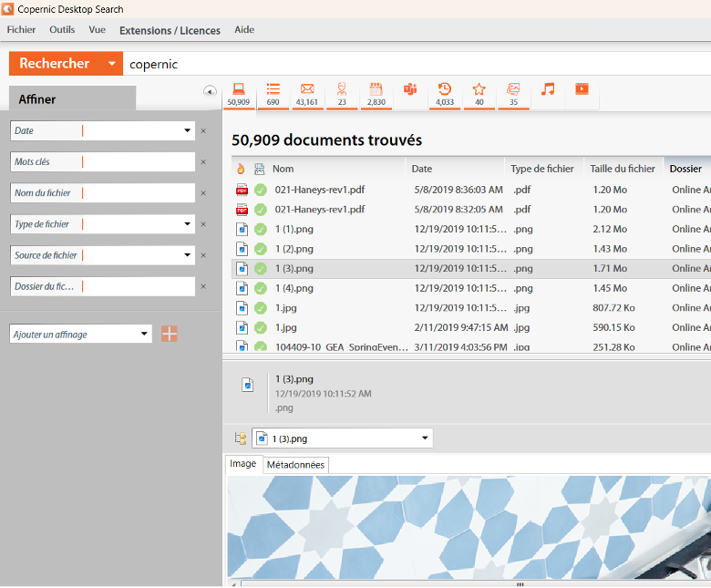Open the Vue menu
This screenshot has width=711, height=588.
(x=97, y=30)
